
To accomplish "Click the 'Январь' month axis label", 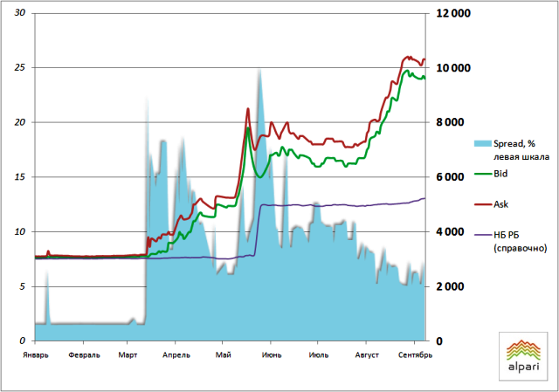I will 35,355.
